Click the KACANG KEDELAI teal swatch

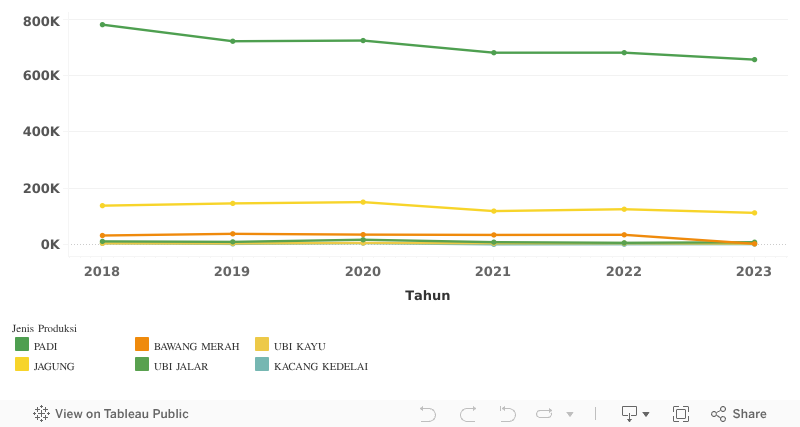point(262,365)
